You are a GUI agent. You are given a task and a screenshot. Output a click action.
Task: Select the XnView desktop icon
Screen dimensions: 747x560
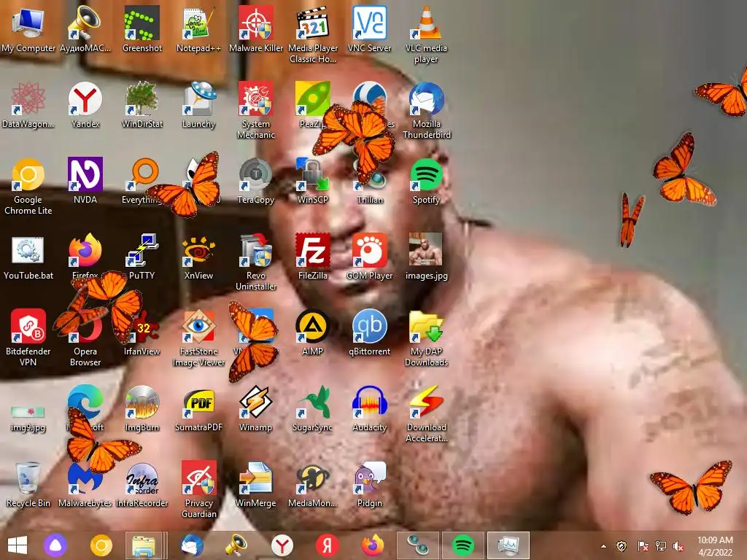tap(198, 257)
